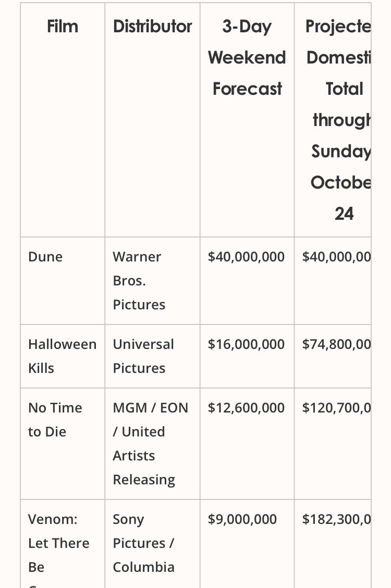
Task: Click the Venom: Let There Be cell
Action: [x=58, y=543]
